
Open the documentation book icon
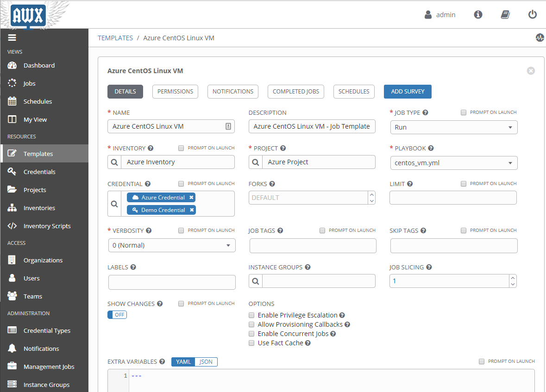click(505, 15)
